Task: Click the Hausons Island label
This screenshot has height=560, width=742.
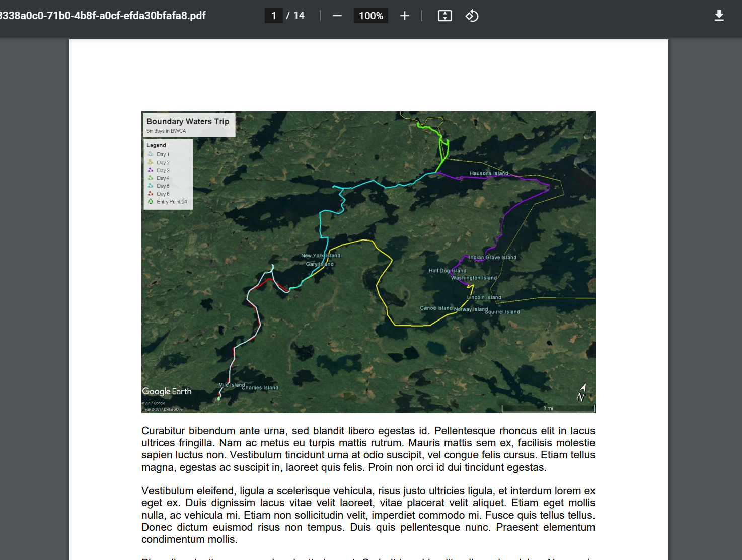Action: click(489, 173)
